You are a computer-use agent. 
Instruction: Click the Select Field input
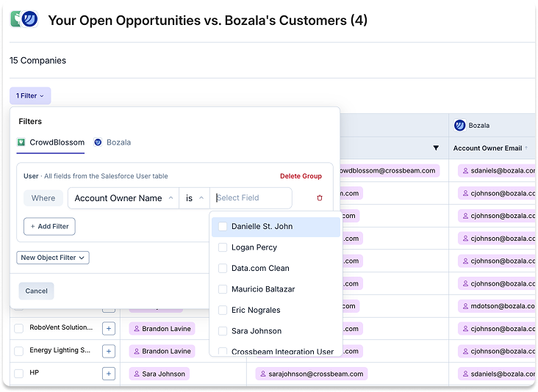coord(251,198)
